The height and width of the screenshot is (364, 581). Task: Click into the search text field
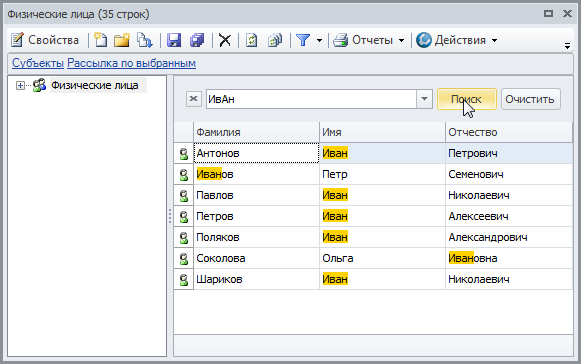click(x=311, y=99)
